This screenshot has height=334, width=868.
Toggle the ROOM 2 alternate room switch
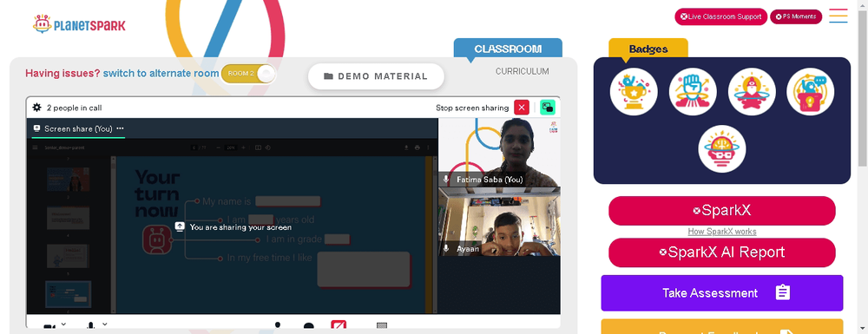point(248,74)
